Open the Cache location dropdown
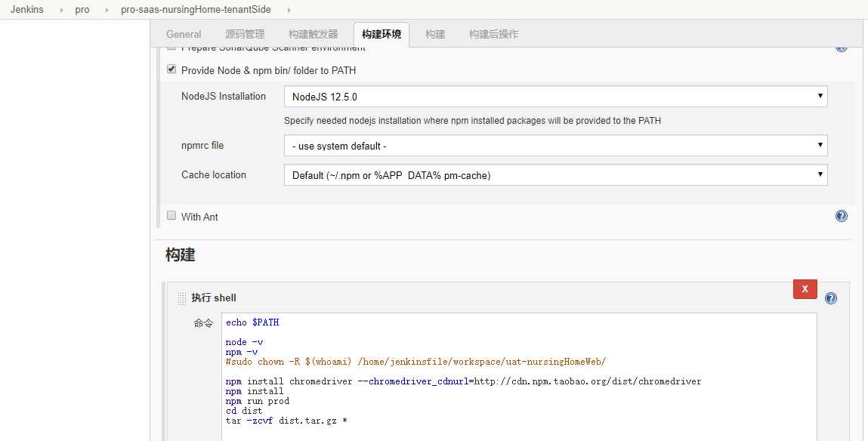 (x=555, y=175)
